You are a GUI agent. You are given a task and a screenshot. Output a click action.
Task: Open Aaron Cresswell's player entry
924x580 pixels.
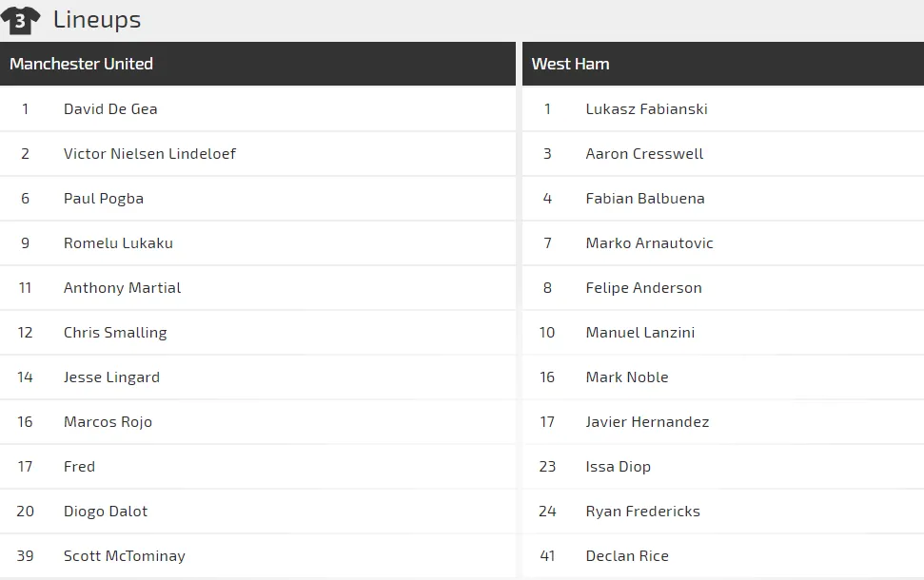click(644, 153)
